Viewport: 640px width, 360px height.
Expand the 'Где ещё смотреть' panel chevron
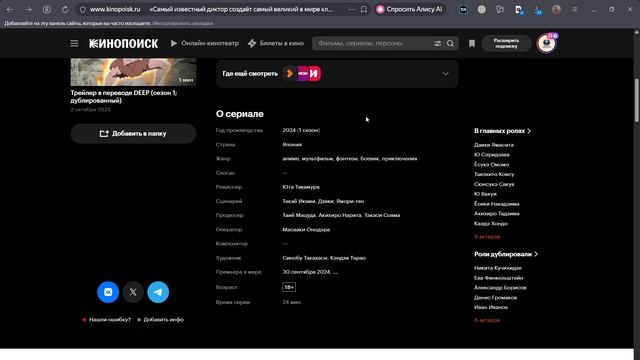pos(445,74)
